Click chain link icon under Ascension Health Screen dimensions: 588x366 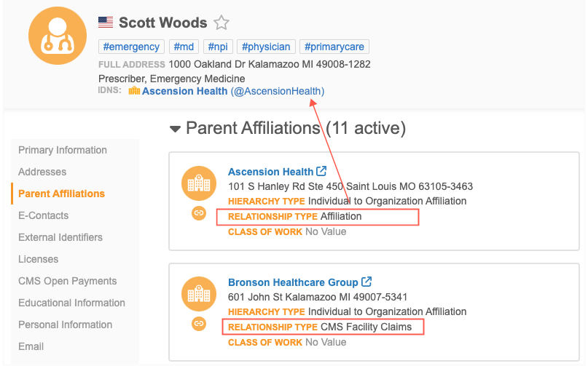point(198,213)
